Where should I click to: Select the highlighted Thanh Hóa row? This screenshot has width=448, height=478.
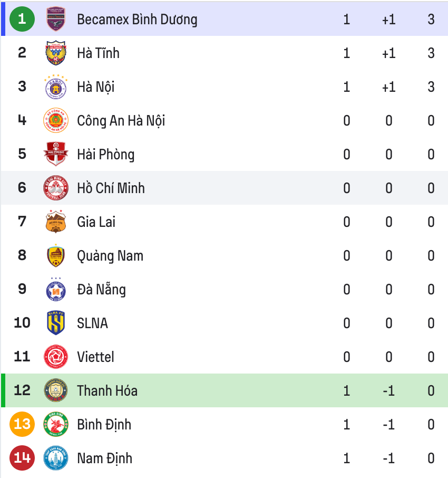[225, 390]
